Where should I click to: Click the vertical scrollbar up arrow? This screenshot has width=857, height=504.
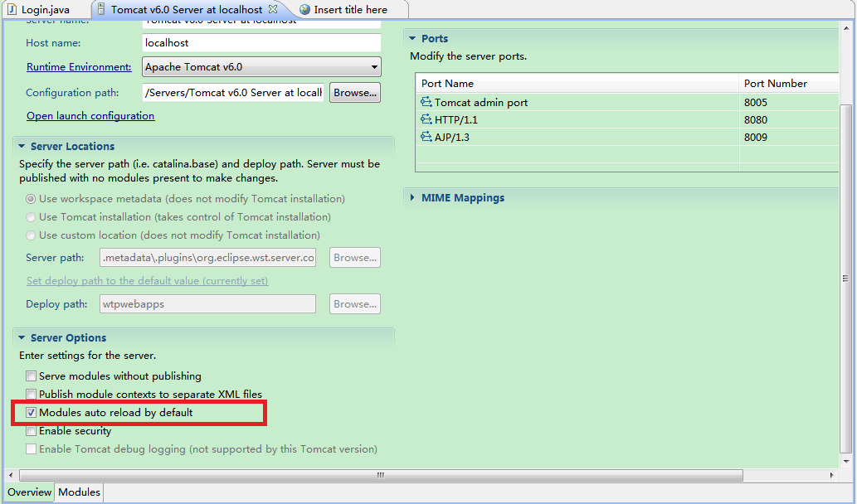pyautogui.click(x=845, y=27)
